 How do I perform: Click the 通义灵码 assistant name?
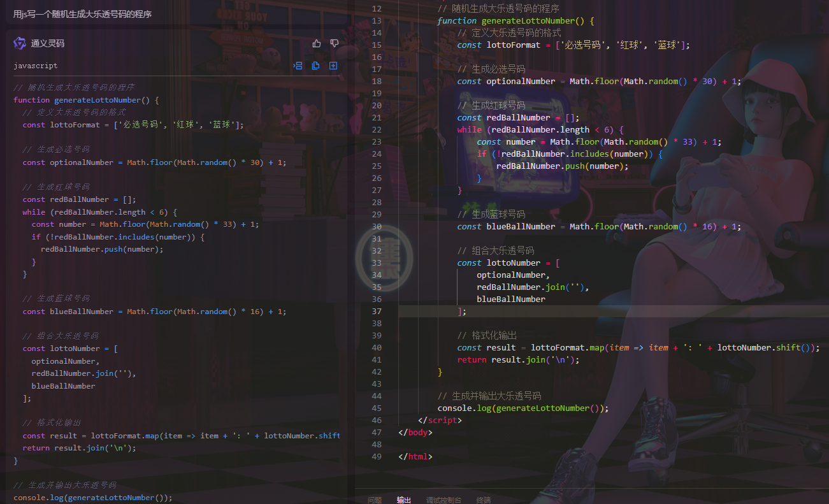click(48, 43)
